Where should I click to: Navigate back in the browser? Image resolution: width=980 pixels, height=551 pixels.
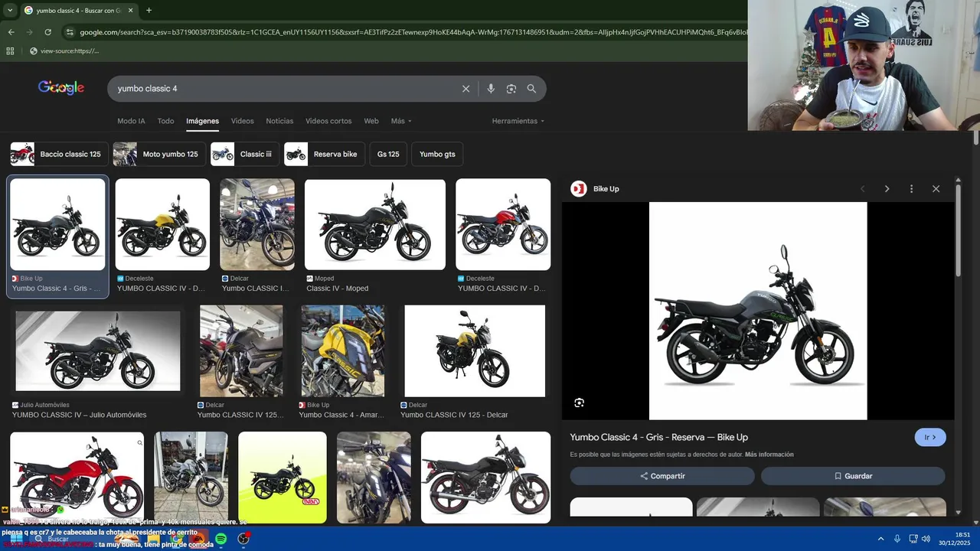coord(11,32)
